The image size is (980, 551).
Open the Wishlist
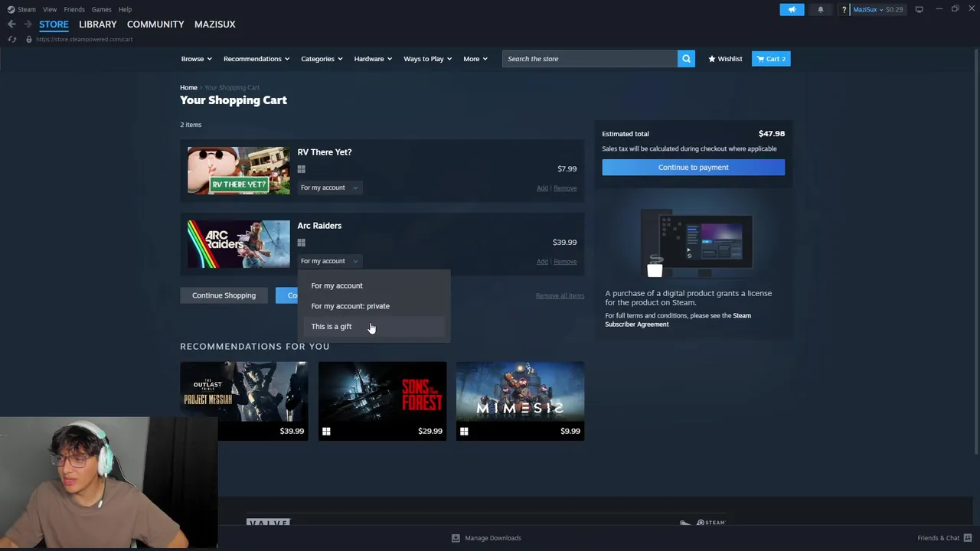tap(725, 59)
